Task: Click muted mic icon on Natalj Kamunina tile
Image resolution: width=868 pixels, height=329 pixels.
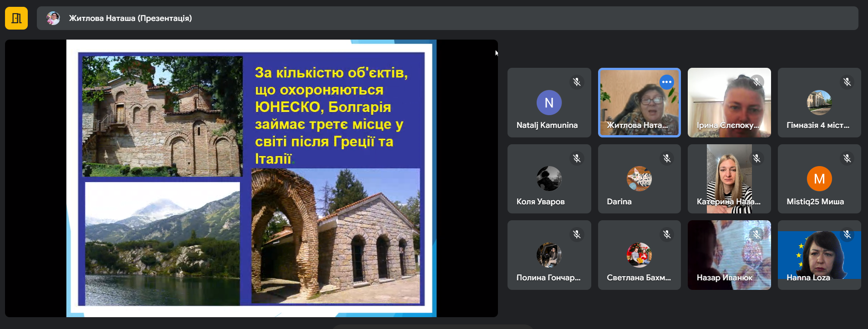Action: coord(577,82)
